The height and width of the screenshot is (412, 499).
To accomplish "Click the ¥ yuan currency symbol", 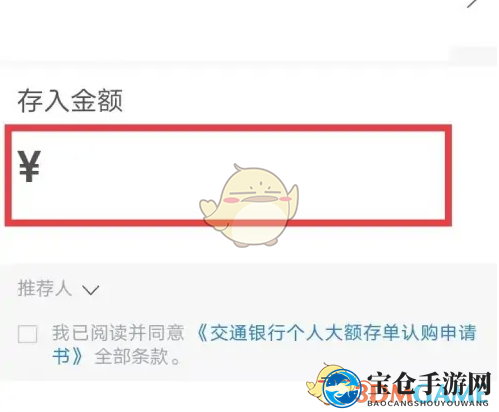I will [x=29, y=166].
